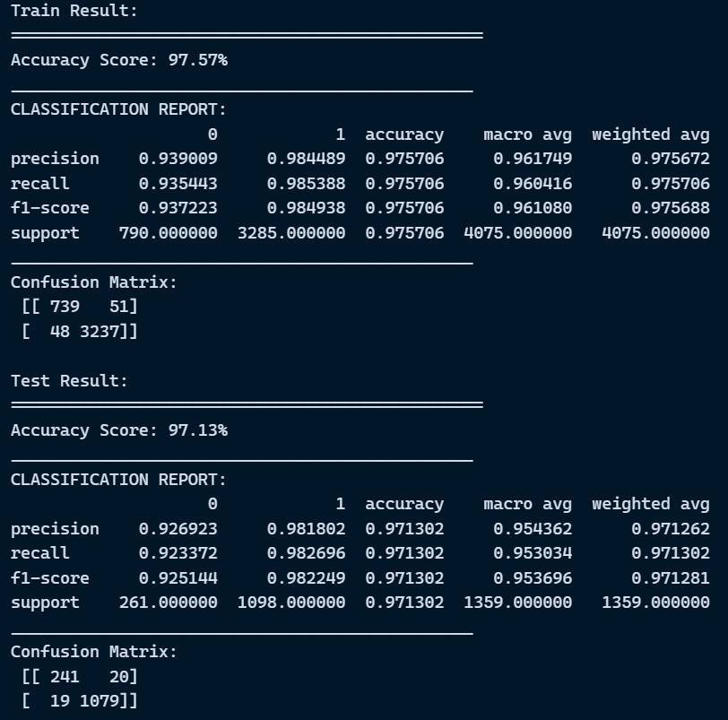Click the test Accuracy Score 97.13% line

pos(119,430)
